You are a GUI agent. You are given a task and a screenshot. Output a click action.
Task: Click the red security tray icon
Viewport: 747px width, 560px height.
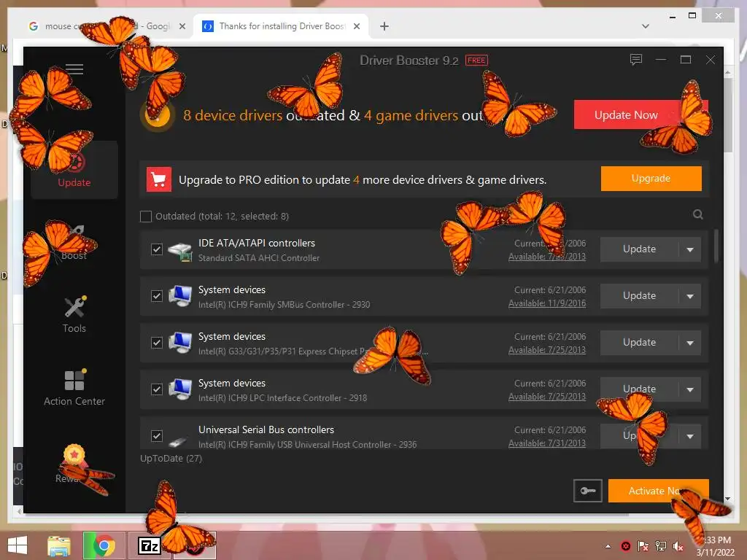pos(625,546)
